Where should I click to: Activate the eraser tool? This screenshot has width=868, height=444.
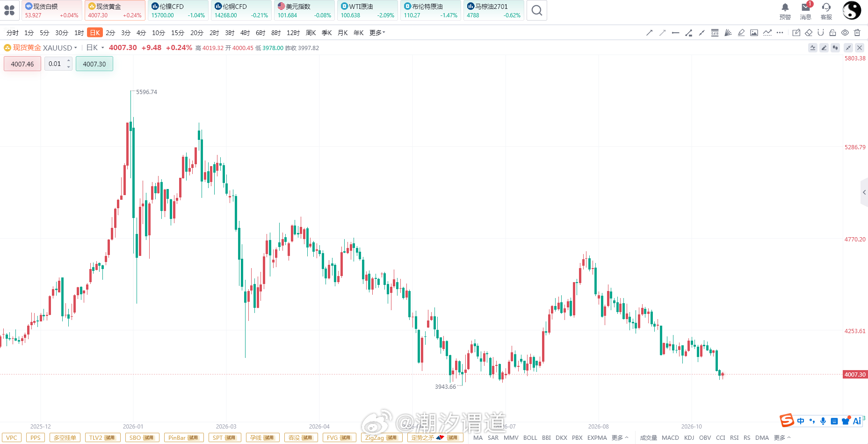coord(809,33)
